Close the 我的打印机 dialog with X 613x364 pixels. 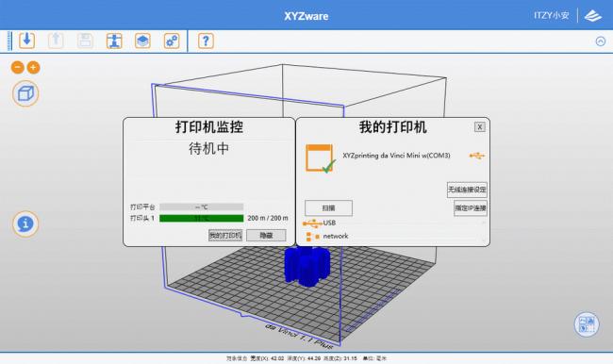(x=480, y=126)
